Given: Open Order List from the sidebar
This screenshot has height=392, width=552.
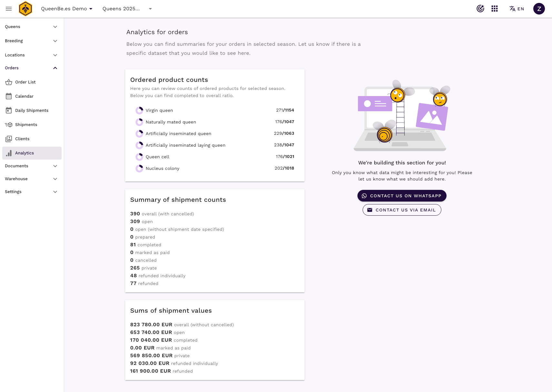Looking at the screenshot, I should click(x=25, y=82).
